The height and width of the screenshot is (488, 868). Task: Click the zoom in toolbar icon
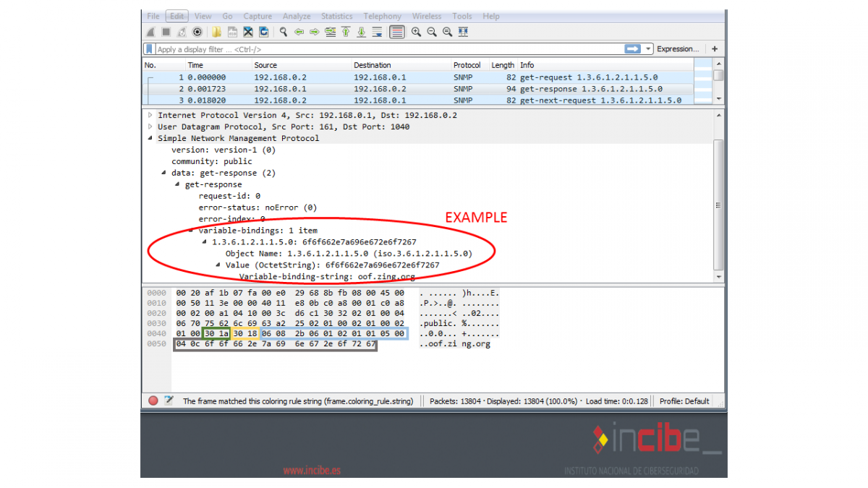click(416, 32)
